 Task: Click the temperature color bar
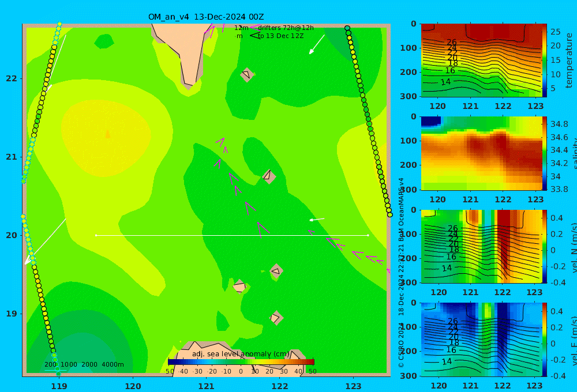[x=545, y=61]
